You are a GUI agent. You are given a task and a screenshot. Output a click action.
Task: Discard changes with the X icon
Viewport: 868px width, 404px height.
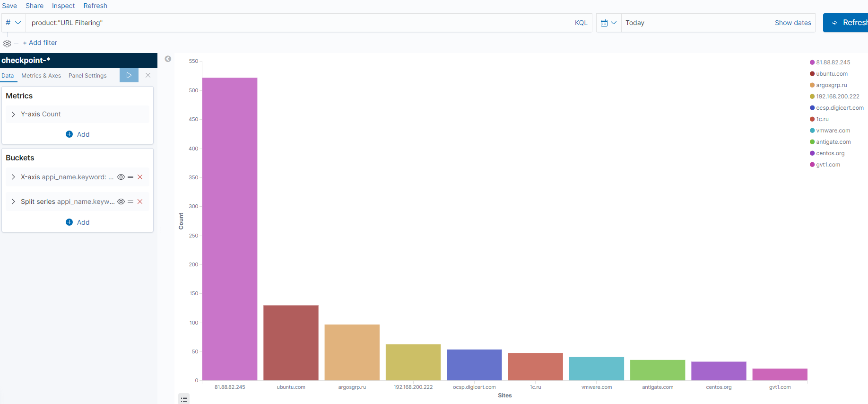click(x=148, y=75)
